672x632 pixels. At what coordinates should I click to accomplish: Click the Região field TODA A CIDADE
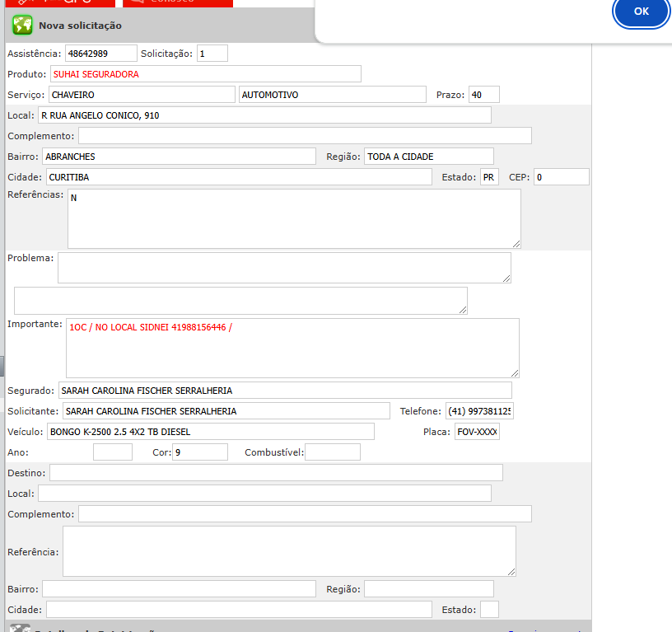pyautogui.click(x=429, y=157)
